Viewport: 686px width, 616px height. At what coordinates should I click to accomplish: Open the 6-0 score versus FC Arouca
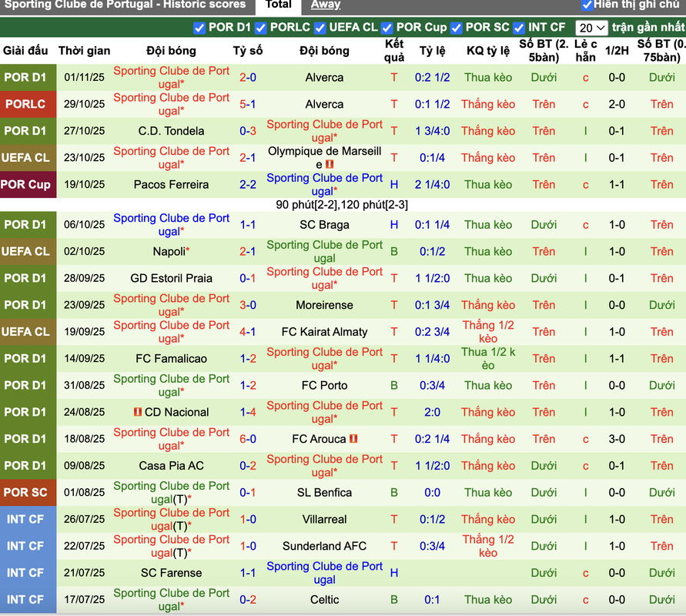click(x=248, y=439)
